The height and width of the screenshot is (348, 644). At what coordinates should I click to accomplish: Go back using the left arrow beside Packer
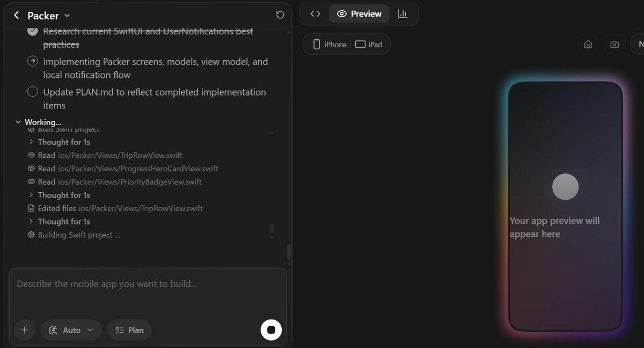tap(17, 15)
